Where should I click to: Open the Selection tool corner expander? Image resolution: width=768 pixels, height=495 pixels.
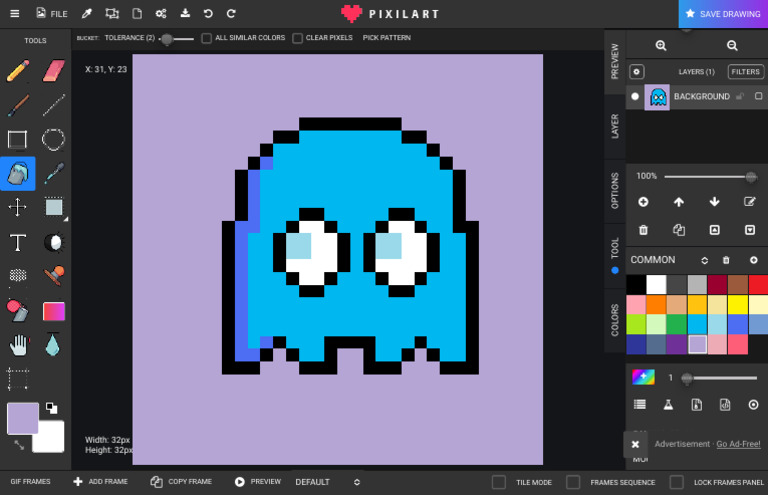(x=66, y=219)
